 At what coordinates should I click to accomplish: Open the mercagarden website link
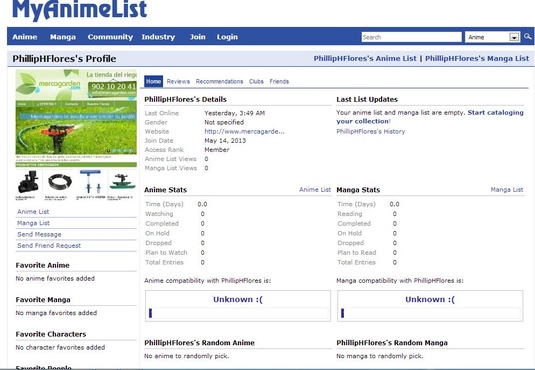click(244, 131)
